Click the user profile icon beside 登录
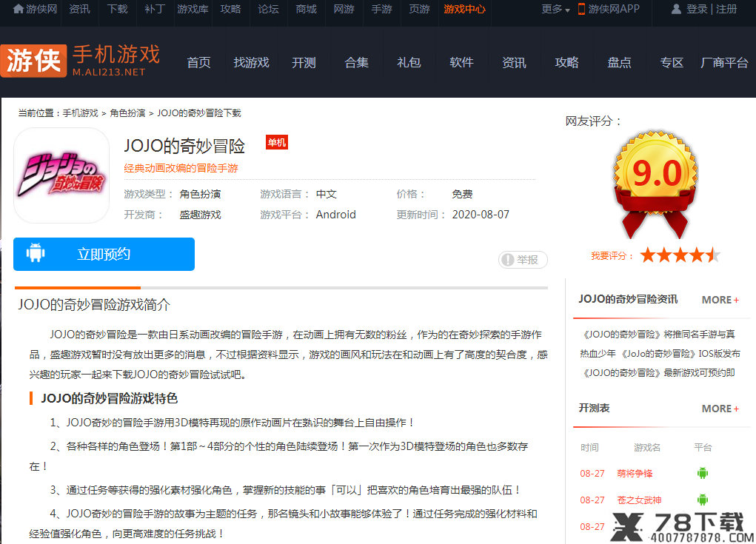Screen dimensions: 756x544 coord(677,9)
